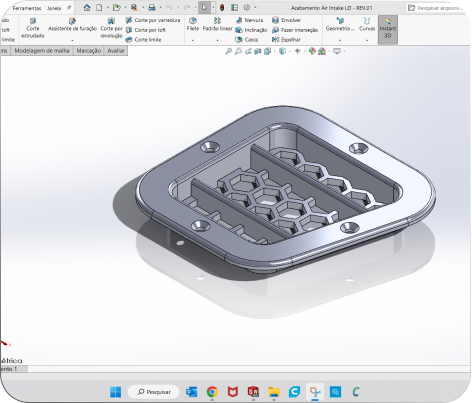Click the Pesquisar arquivos search field

point(437,8)
